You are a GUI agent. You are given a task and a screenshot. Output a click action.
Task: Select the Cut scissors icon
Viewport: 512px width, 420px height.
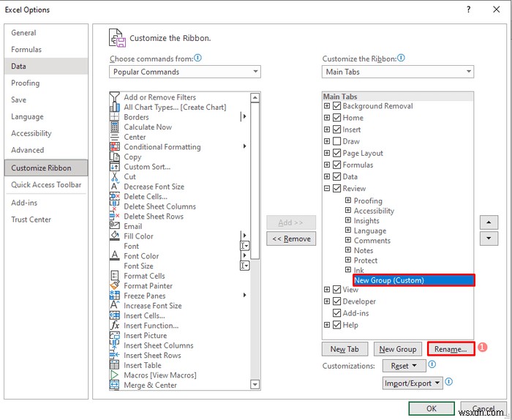coord(114,176)
